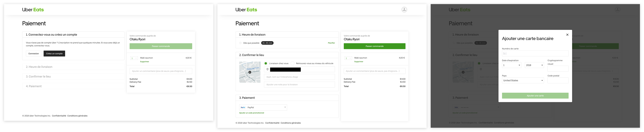Click the PayPal logo in the payment selector
The image size is (644, 132).
click(x=243, y=108)
